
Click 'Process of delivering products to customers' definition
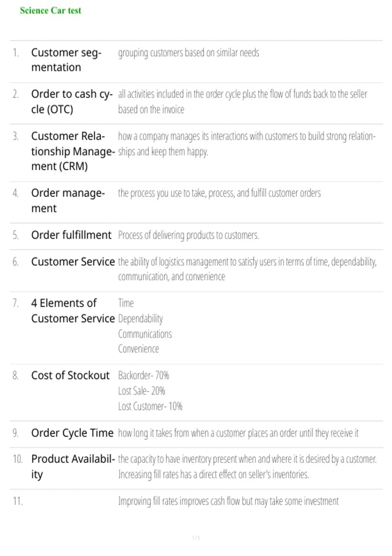tap(188, 235)
